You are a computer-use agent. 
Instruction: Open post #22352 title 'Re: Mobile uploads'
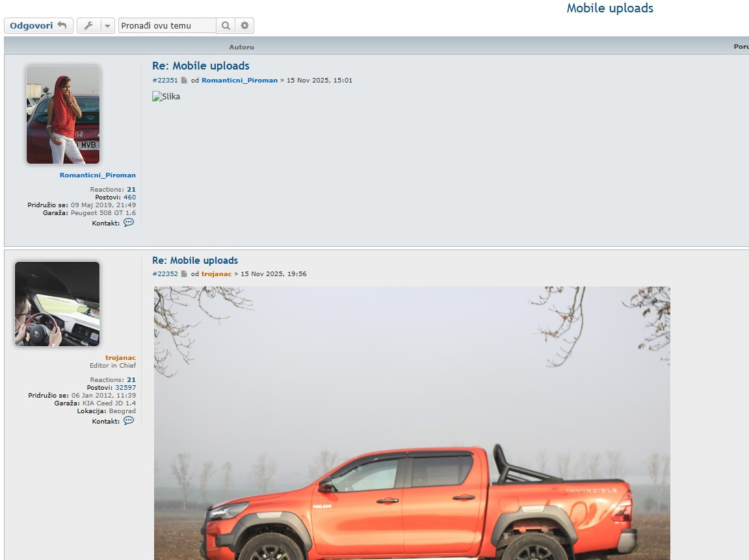(195, 261)
